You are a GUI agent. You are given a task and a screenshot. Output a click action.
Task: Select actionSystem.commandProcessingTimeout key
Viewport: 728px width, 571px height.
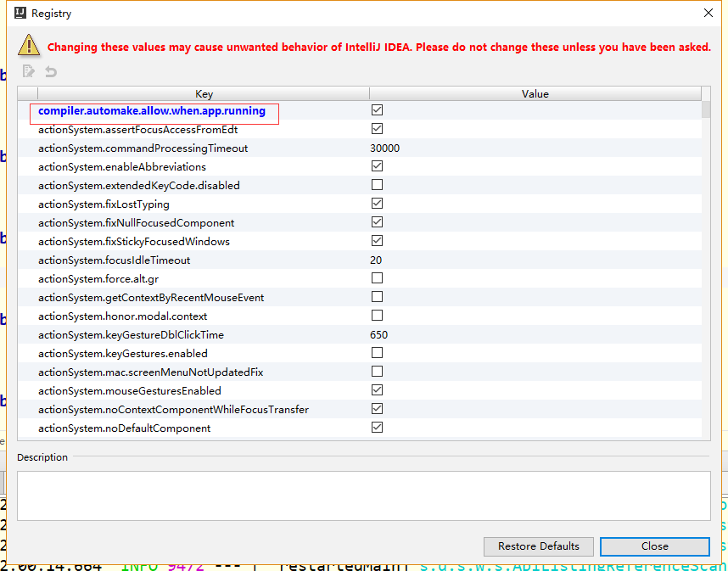(x=143, y=148)
